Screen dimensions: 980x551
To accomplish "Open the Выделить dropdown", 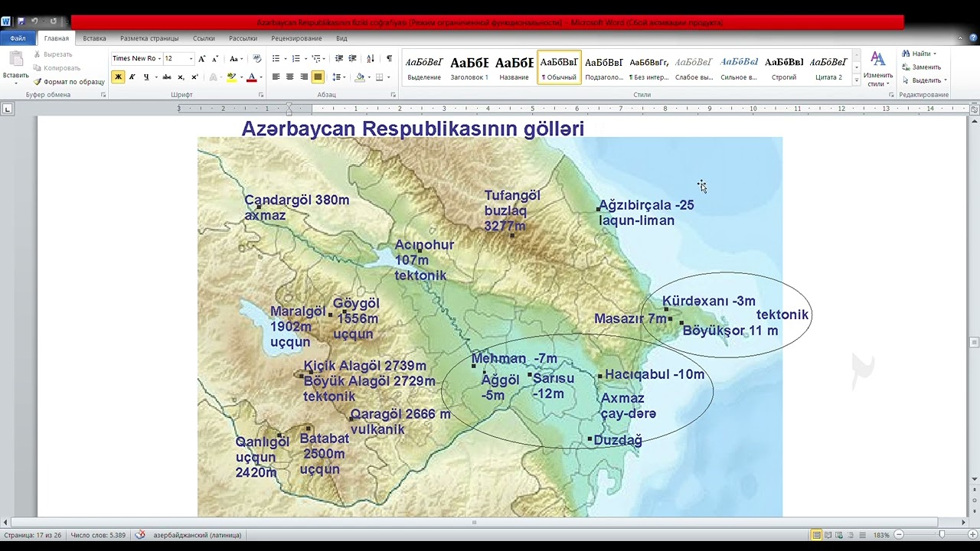I will [x=924, y=80].
